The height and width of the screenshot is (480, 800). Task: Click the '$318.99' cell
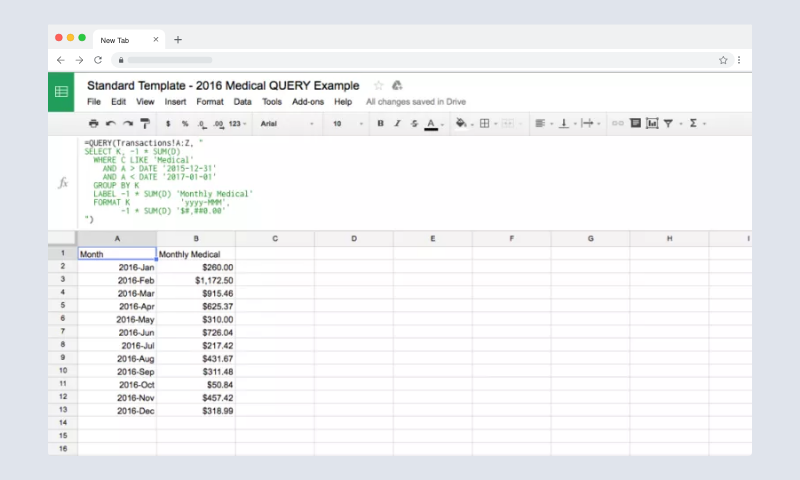pos(196,411)
